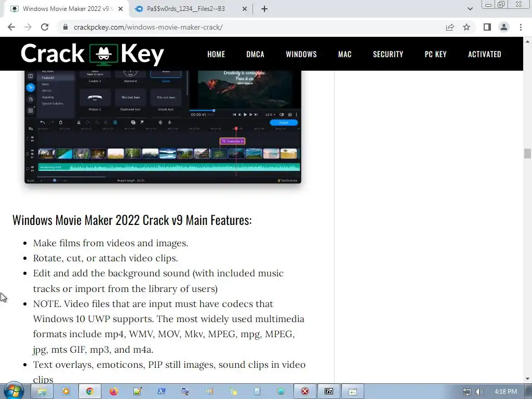This screenshot has height=399, width=532.
Task: Click the monitor with magnifier taskbar icon
Action: 185,392
